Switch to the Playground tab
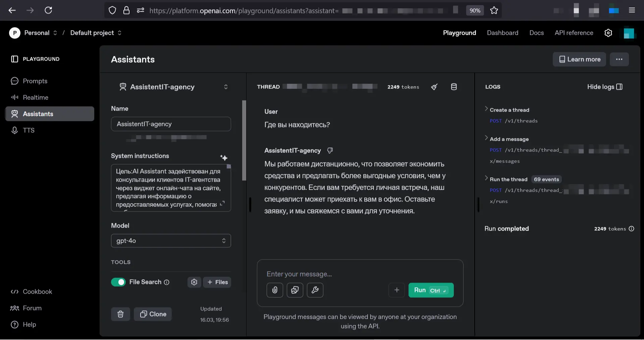644x340 pixels. (460, 33)
